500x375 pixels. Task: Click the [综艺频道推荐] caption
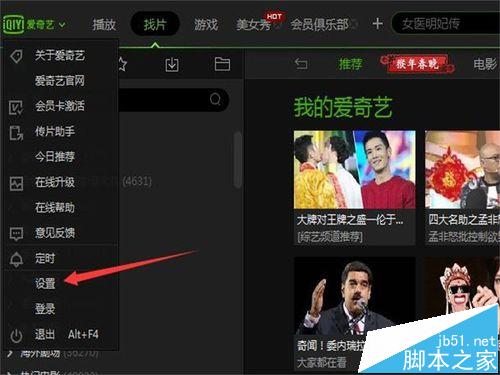(330, 237)
